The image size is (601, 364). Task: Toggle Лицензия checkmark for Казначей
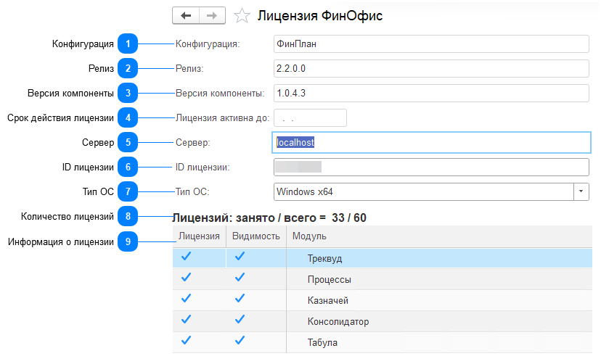[x=187, y=298]
